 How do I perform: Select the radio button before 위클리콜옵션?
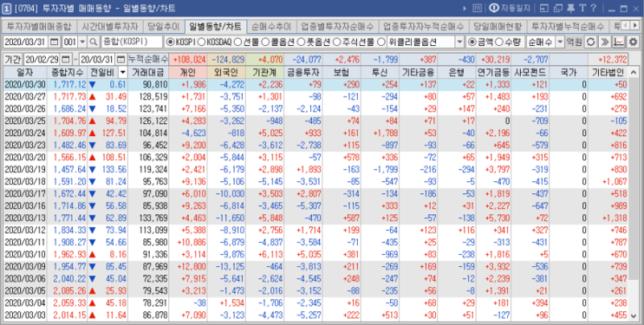pos(381,42)
